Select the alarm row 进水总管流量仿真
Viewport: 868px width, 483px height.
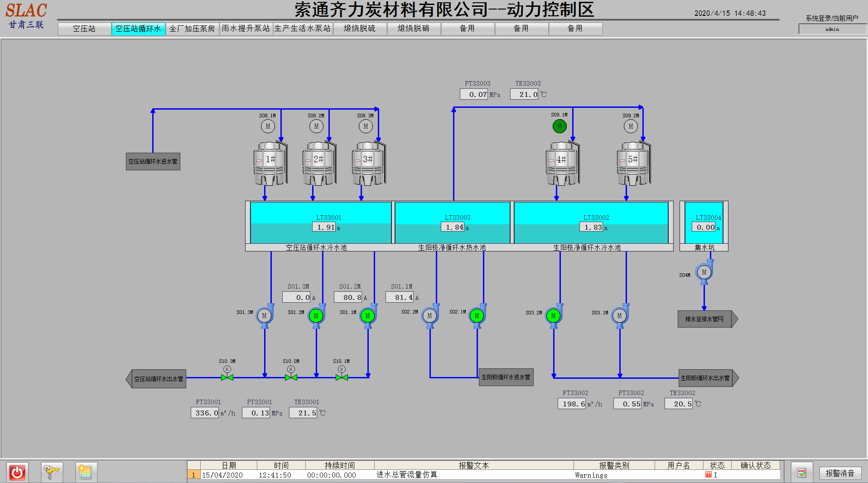coord(484,475)
